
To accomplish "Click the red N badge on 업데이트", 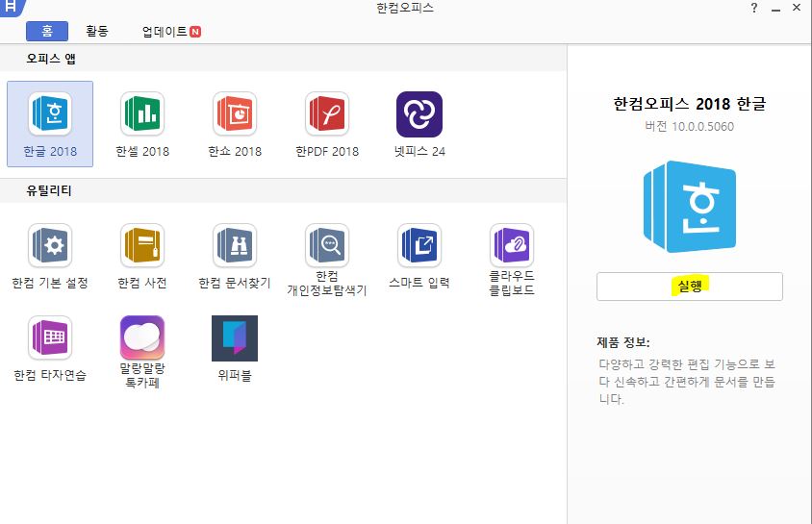I will click(195, 32).
